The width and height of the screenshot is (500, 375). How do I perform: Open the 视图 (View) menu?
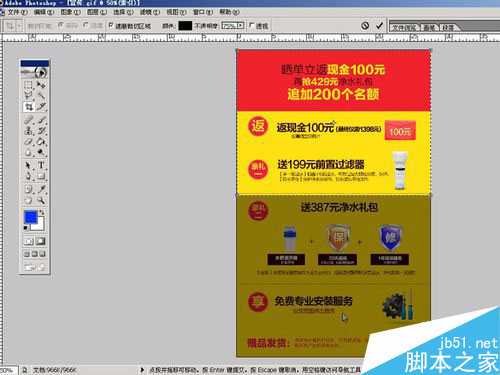coord(176,12)
